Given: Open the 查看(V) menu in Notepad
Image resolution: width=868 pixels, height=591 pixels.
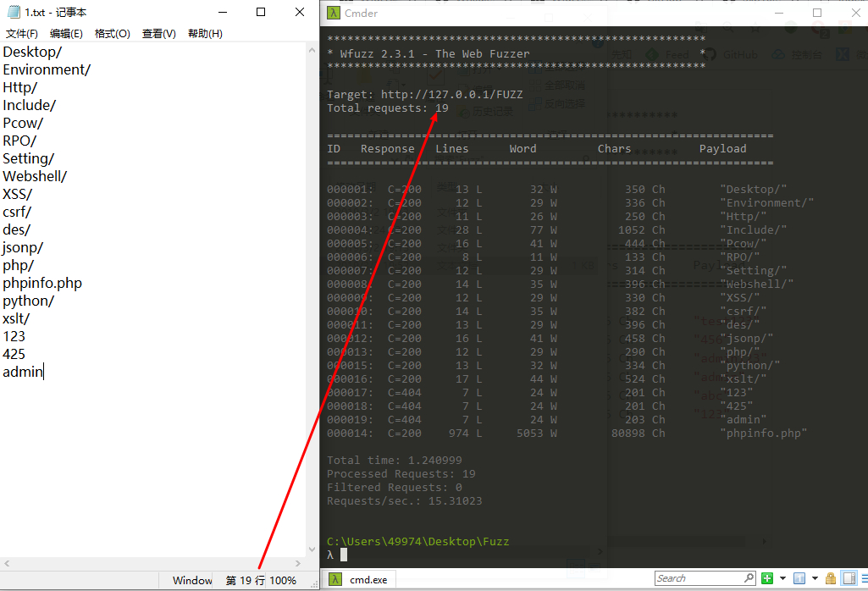Looking at the screenshot, I should point(159,34).
